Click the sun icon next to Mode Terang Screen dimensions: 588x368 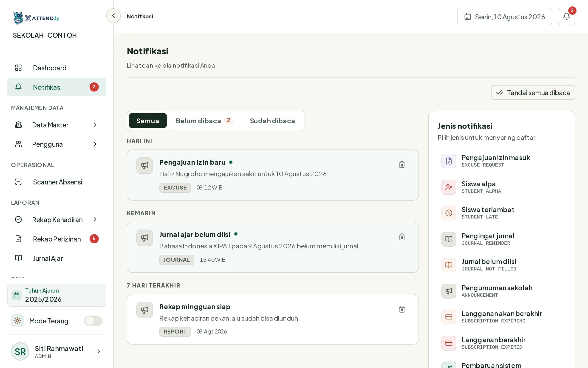[17, 321]
